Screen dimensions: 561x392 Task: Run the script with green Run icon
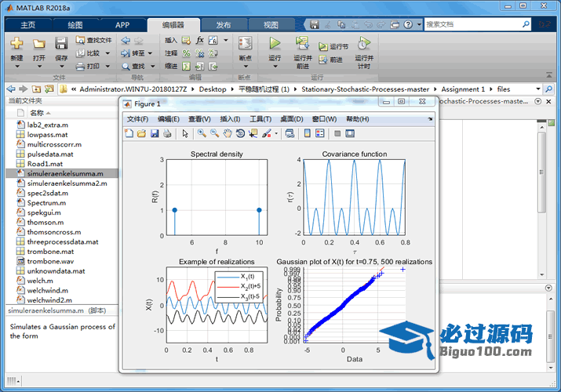(x=275, y=43)
